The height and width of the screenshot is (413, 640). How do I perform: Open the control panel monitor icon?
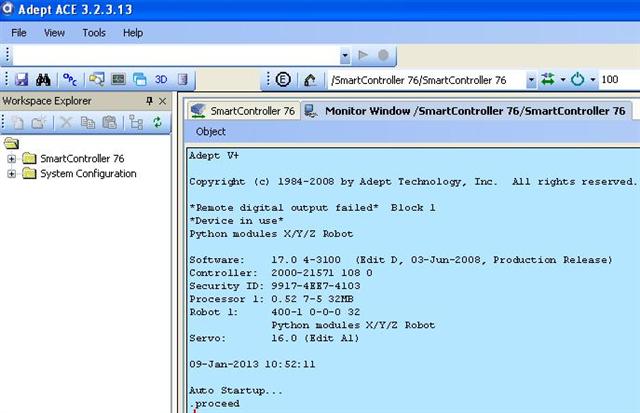(x=118, y=79)
